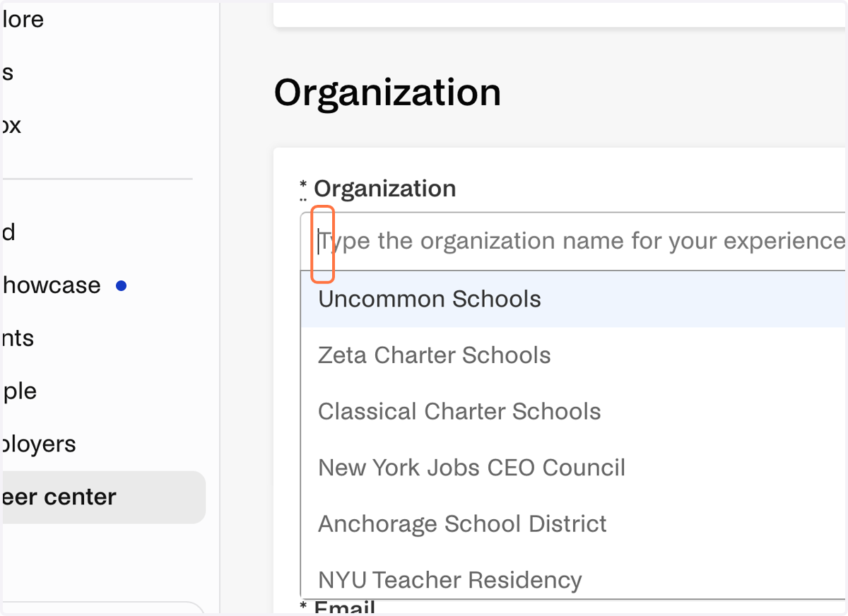
Task: Click the blue notification dot beside Showcase
Action: [x=121, y=286]
